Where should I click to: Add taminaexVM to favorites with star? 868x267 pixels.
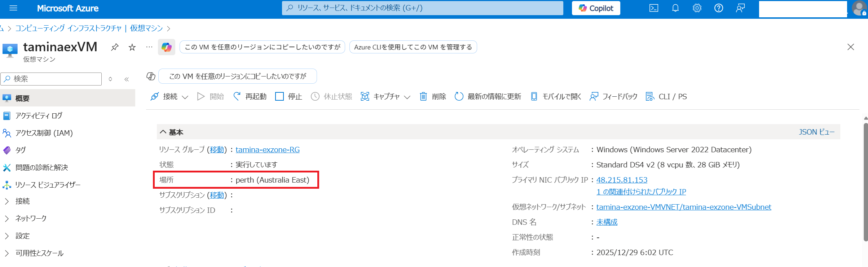coord(132,47)
